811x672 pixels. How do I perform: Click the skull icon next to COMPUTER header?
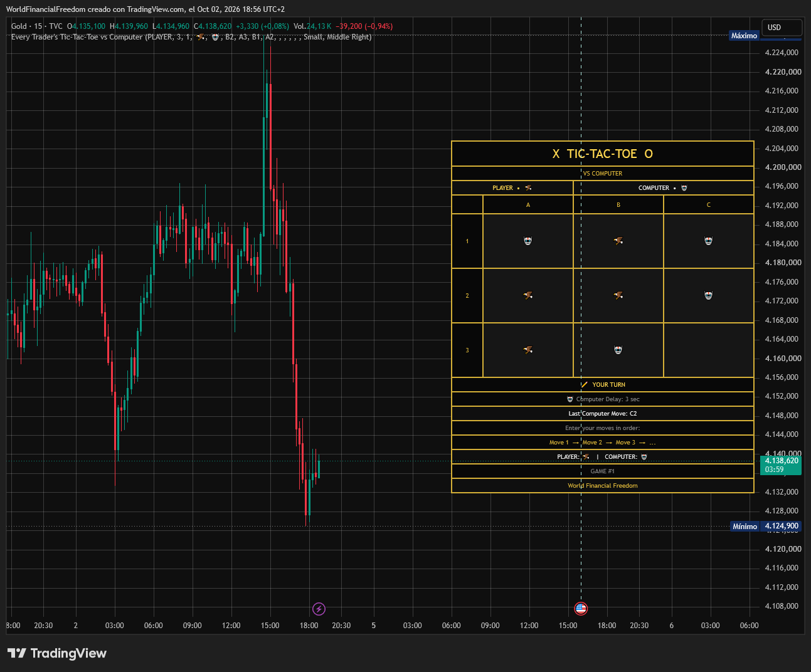click(684, 188)
